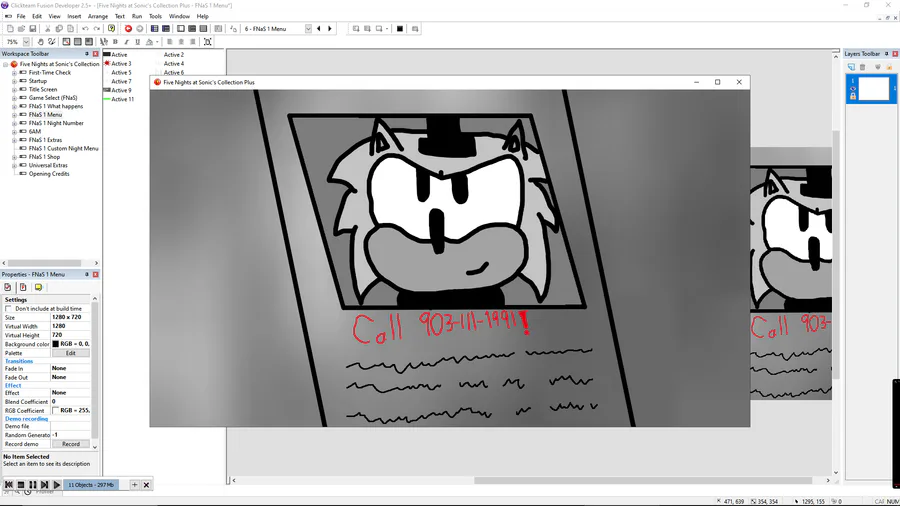The height and width of the screenshot is (506, 900).
Task: Select the hand pan tool
Action: [40, 42]
